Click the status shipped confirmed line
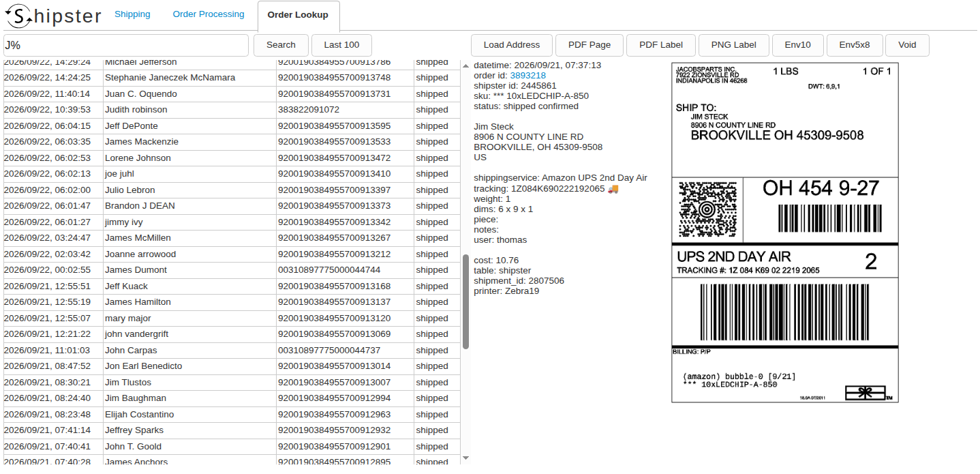Screen dimensions: 980x474 (526, 106)
